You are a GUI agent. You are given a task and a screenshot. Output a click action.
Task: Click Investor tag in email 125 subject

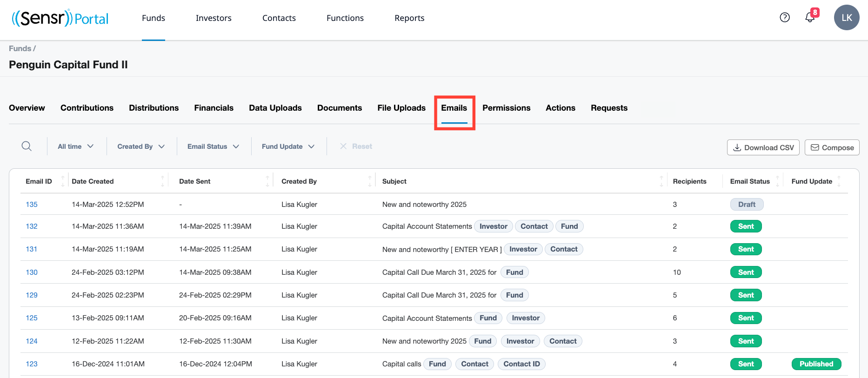tap(526, 318)
